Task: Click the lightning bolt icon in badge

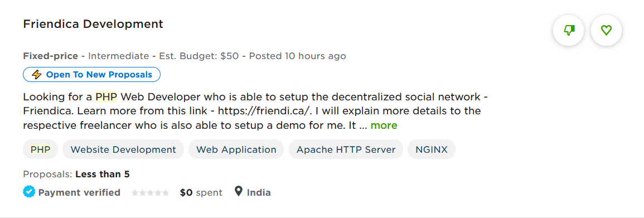Action: click(x=37, y=75)
